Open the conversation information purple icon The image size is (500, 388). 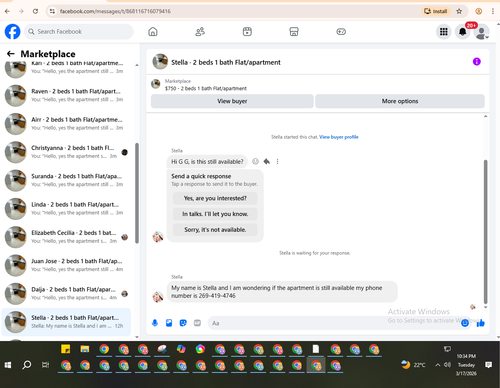(x=477, y=62)
